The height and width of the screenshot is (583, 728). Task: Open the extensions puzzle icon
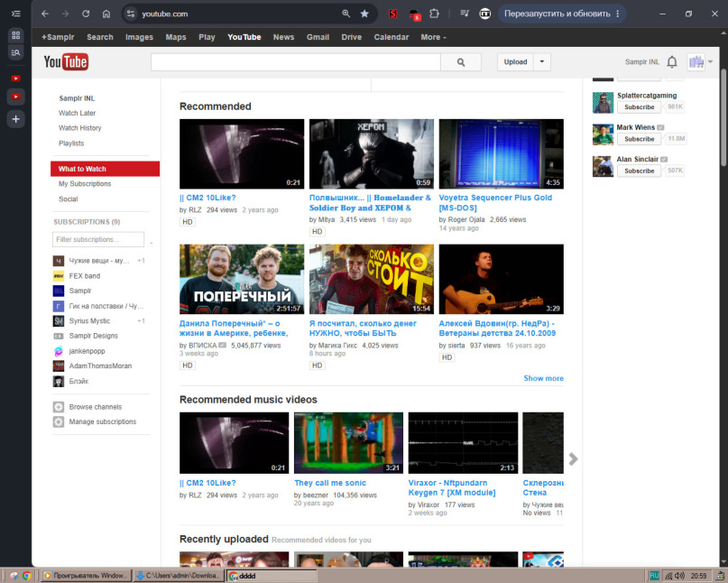434,14
